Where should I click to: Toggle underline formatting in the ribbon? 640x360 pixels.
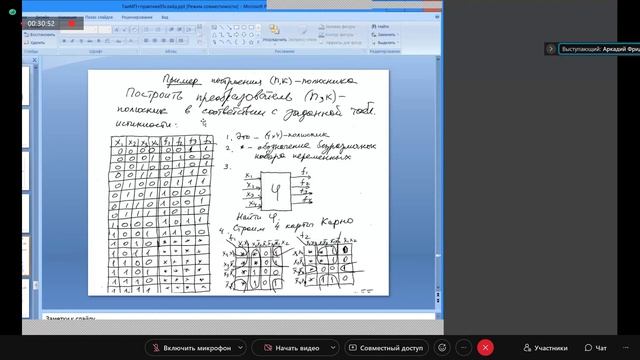81,41
